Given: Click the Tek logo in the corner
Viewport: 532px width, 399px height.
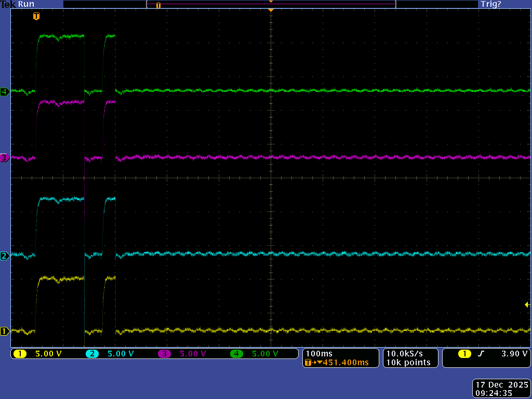Looking at the screenshot, I should click(8, 4).
